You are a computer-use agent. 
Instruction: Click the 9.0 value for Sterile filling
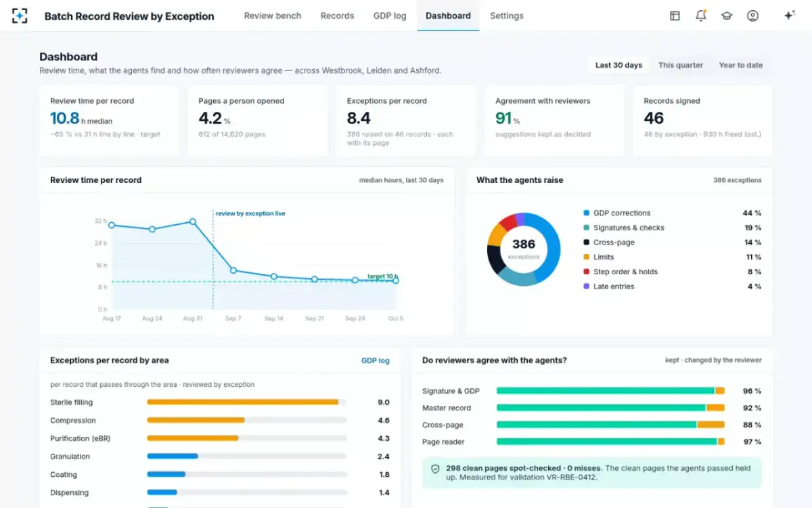coord(384,402)
